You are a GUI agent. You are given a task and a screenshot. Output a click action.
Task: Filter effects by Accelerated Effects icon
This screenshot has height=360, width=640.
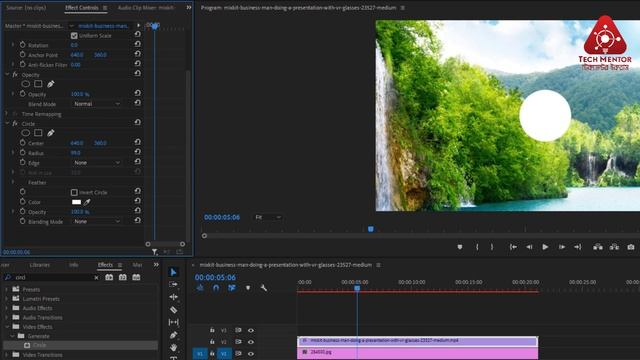[109, 277]
